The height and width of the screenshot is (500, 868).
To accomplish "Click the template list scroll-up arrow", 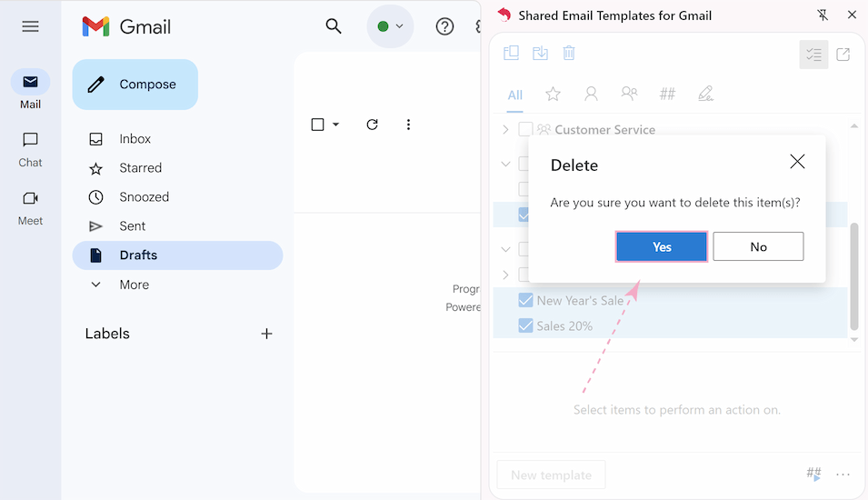I will coord(854,126).
